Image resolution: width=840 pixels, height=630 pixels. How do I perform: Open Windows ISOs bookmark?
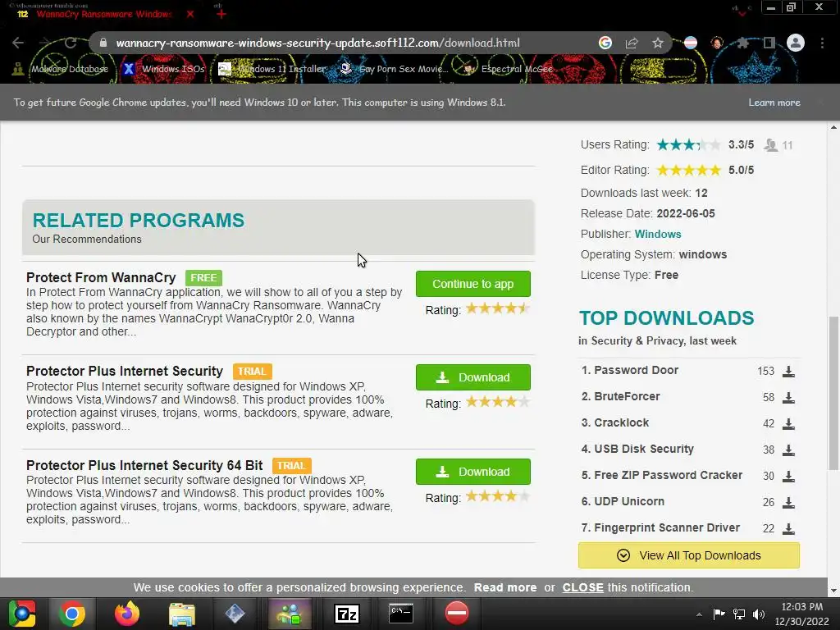click(164, 69)
